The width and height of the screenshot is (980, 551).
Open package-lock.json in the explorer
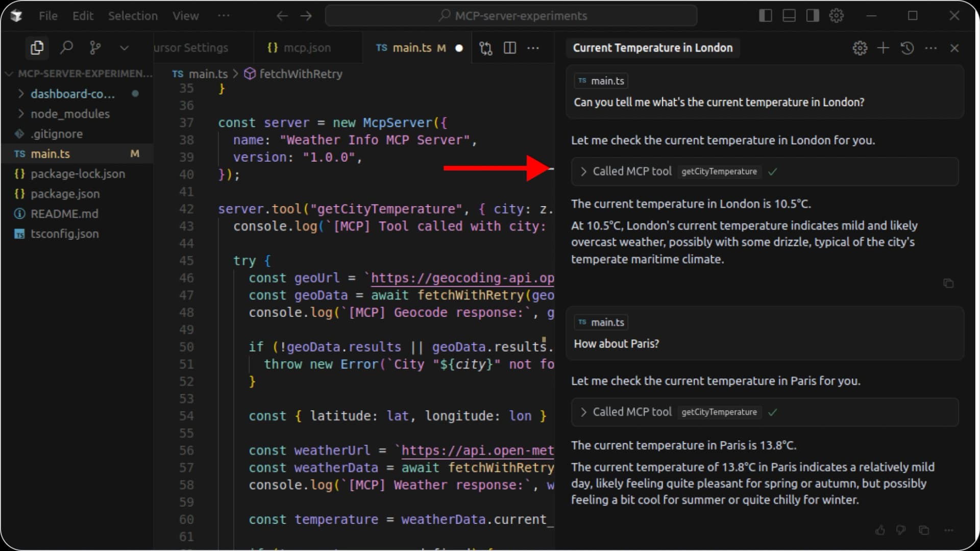pyautogui.click(x=77, y=174)
